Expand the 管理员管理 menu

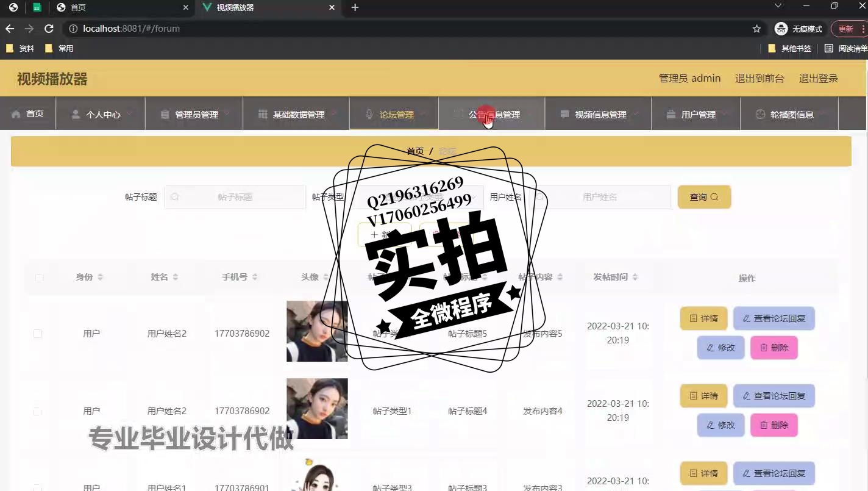[194, 114]
